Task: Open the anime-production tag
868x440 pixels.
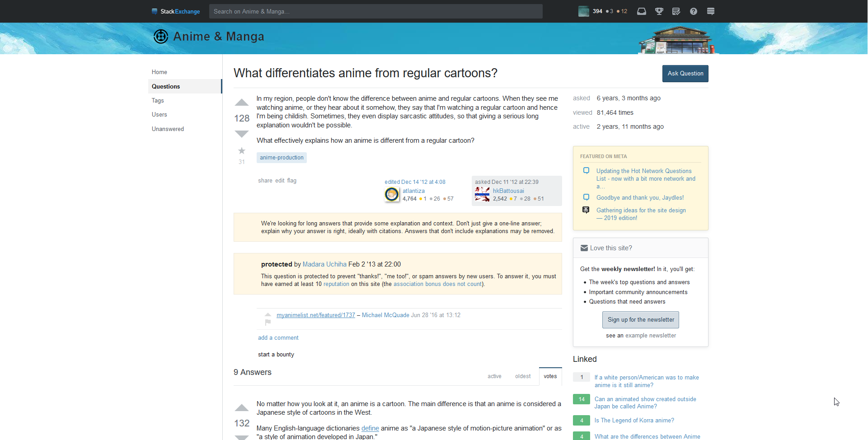Action: click(x=282, y=158)
